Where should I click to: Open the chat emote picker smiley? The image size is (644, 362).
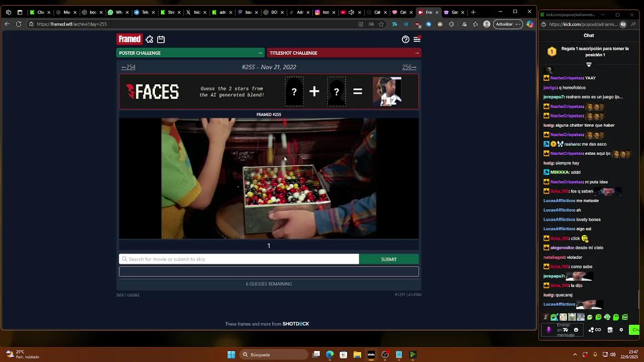pos(576,330)
